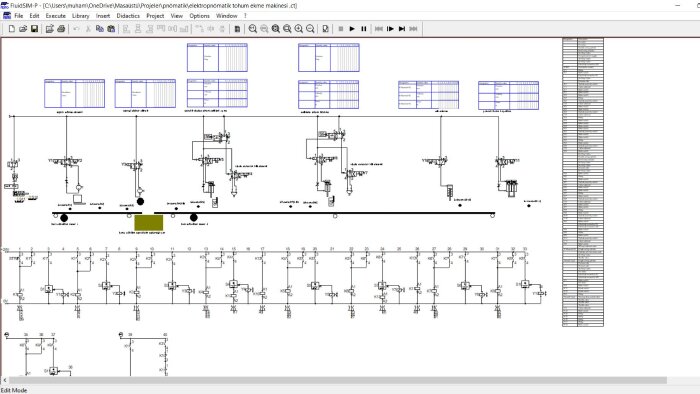This screenshot has width=700, height=394.
Task: Click the Cut scissors icon
Action: click(x=88, y=29)
